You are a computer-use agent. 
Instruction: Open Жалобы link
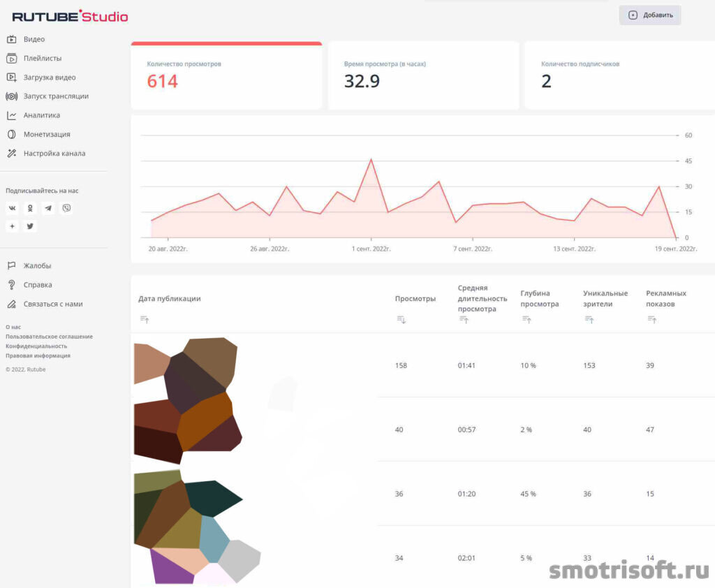coord(38,265)
